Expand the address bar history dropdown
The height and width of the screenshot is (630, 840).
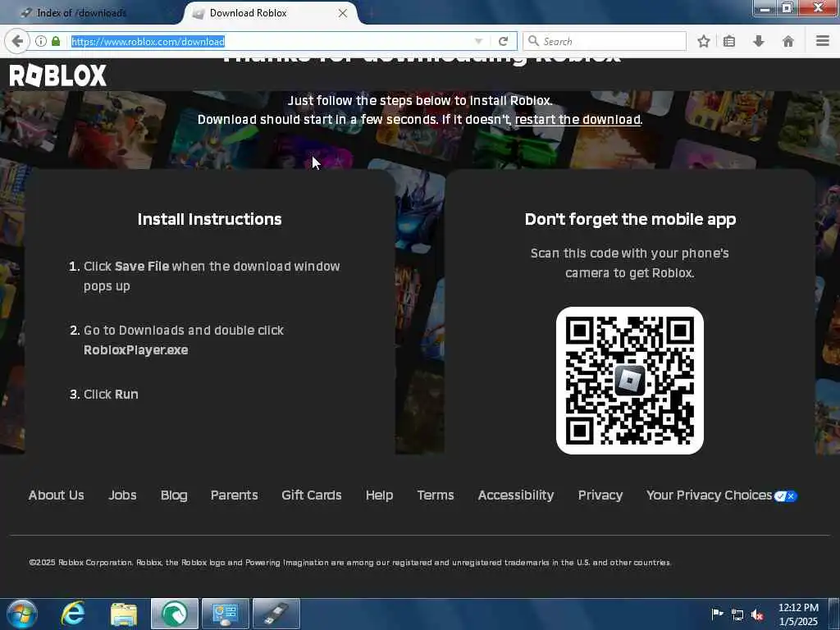pos(479,41)
